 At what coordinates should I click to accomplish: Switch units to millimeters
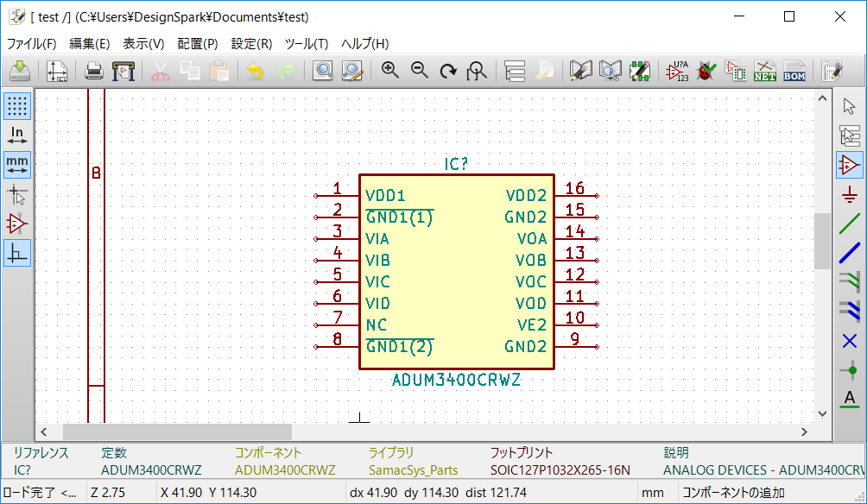click(x=17, y=165)
